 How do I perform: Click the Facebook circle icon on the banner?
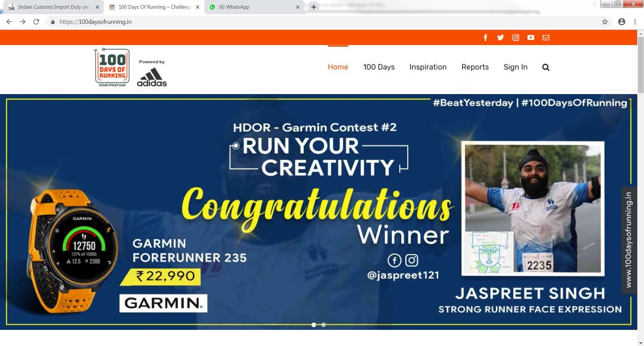394,261
